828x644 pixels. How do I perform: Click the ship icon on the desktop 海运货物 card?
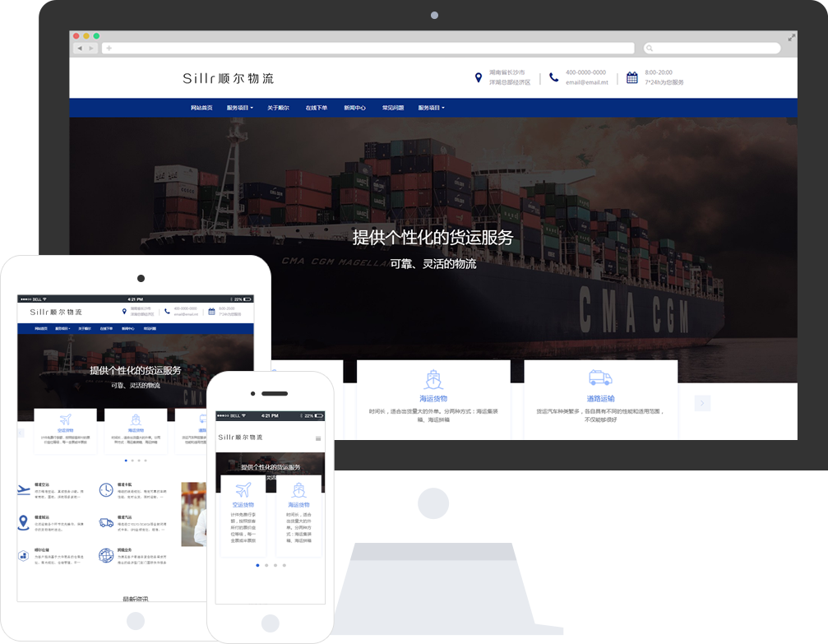coord(433,379)
